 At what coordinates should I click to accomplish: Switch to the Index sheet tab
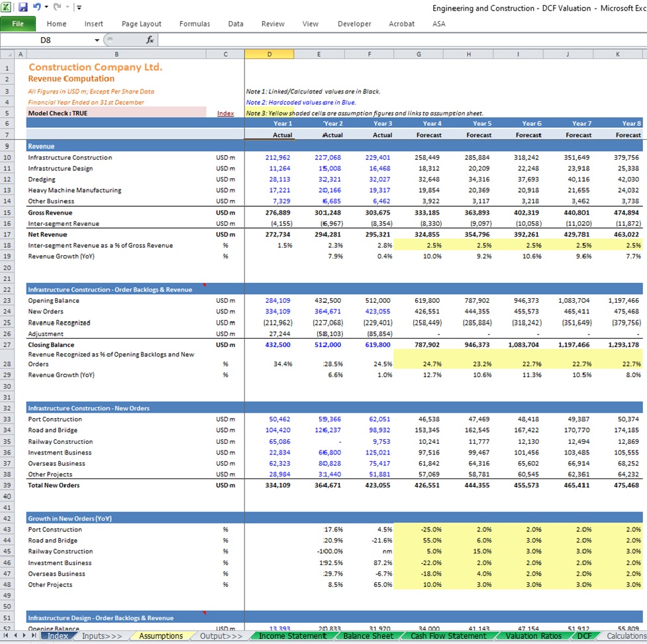click(58, 636)
